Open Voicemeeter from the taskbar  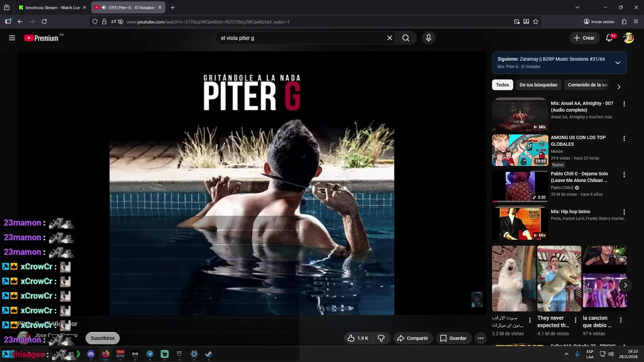[120, 354]
